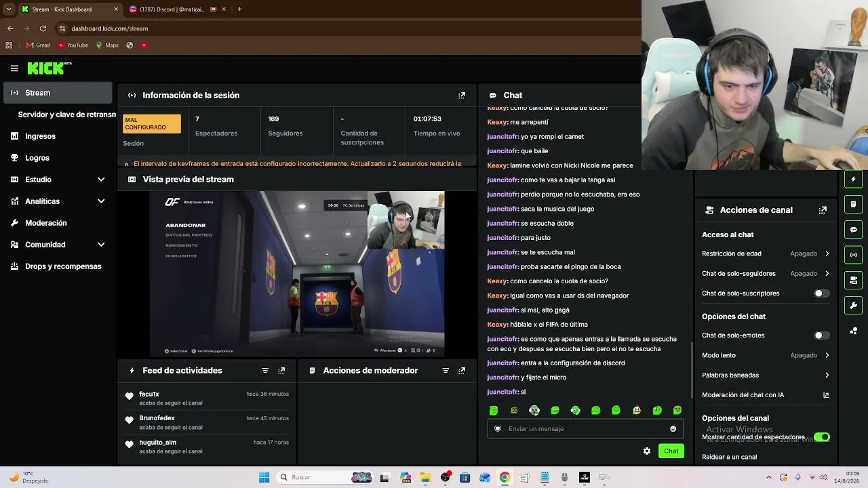Expand the Analíticas sidebar section
The height and width of the screenshot is (488, 868).
[x=58, y=201]
